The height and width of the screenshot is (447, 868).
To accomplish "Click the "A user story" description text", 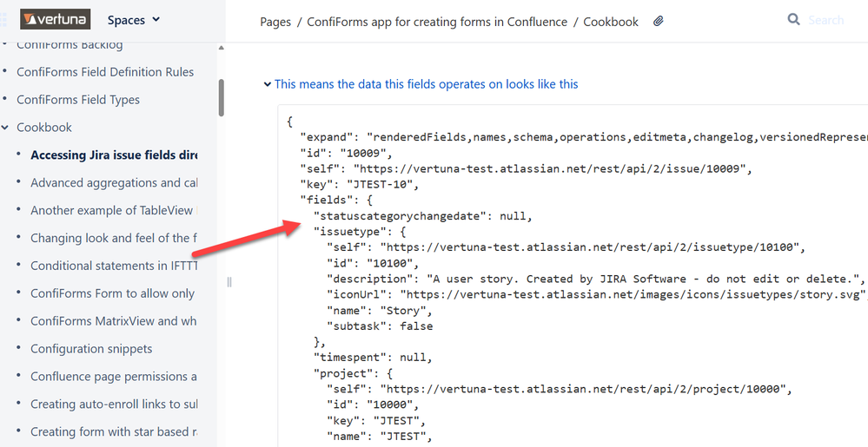I will [642, 279].
